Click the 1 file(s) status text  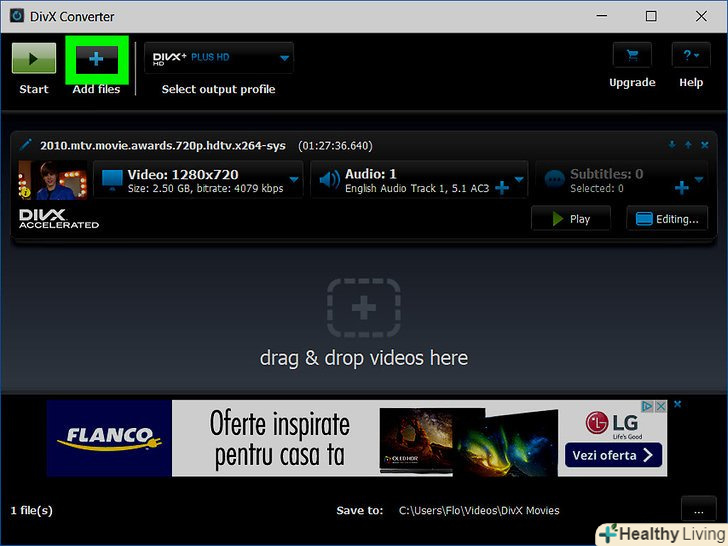point(32,511)
